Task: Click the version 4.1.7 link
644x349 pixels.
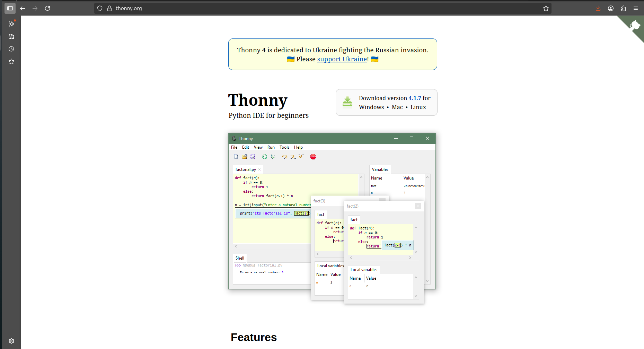Action: coord(415,98)
